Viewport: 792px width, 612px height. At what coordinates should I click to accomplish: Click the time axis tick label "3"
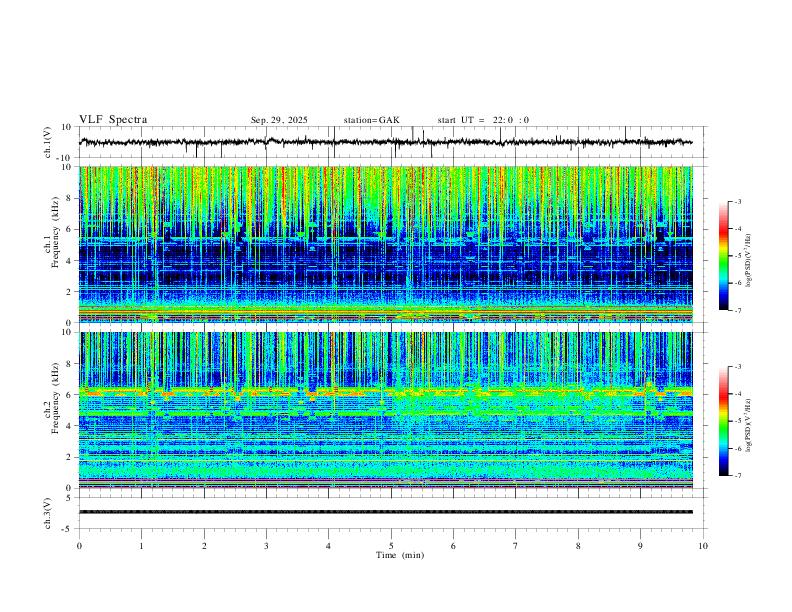266,546
